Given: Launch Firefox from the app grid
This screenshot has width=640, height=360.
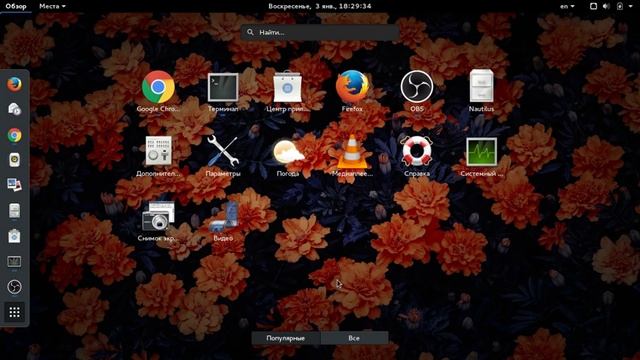Looking at the screenshot, I should [x=352, y=87].
